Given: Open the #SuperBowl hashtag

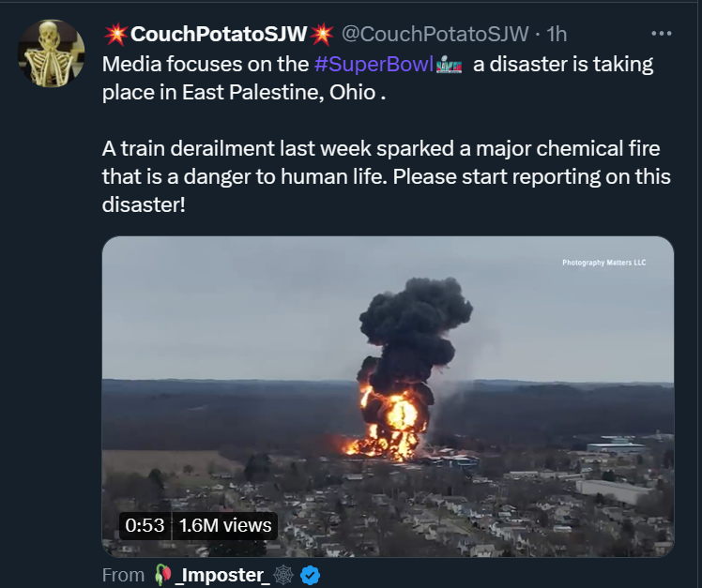Looking at the screenshot, I should (x=374, y=65).
